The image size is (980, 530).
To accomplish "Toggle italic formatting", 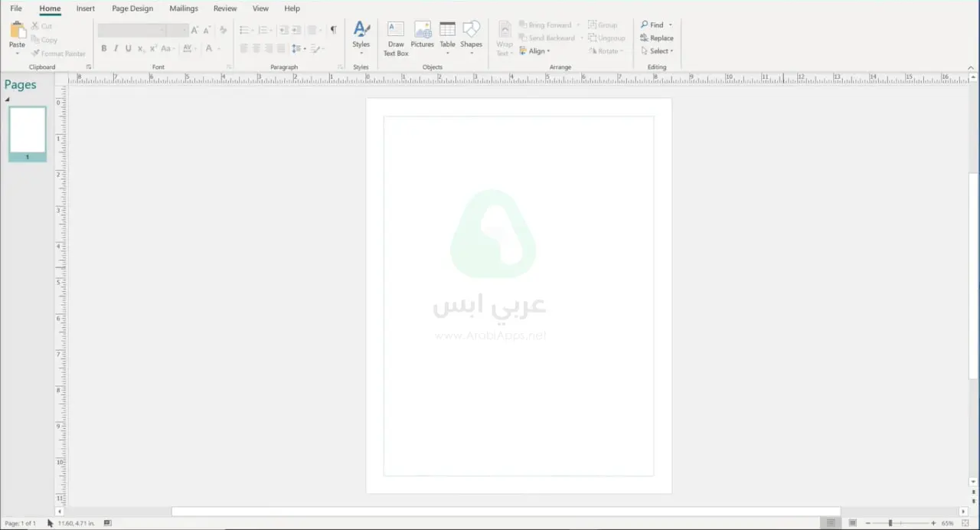I will pos(116,48).
